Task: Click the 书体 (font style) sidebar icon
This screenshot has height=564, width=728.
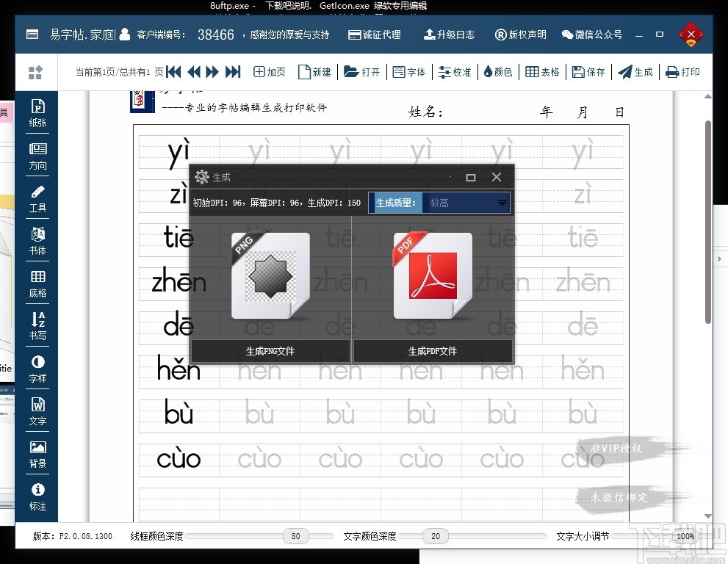Action: (x=37, y=242)
